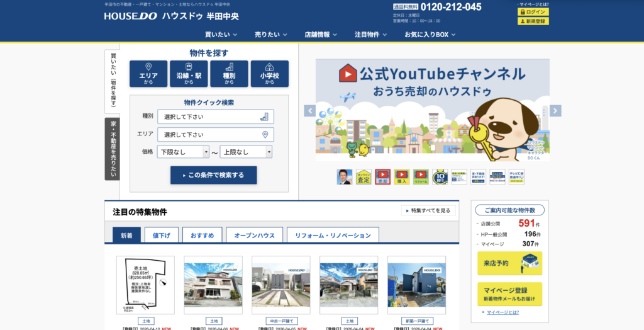Open the 店舗情報 navigation menu

click(x=321, y=35)
